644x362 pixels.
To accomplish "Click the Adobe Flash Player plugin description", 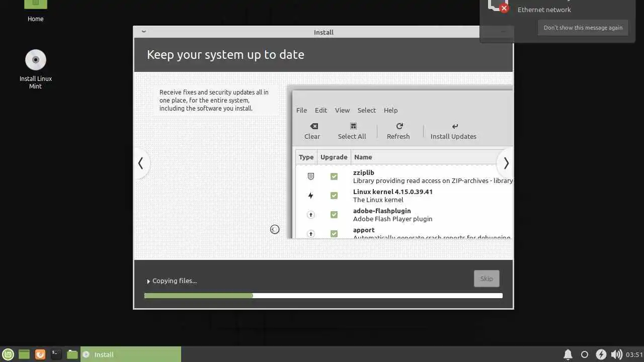I will 393,219.
